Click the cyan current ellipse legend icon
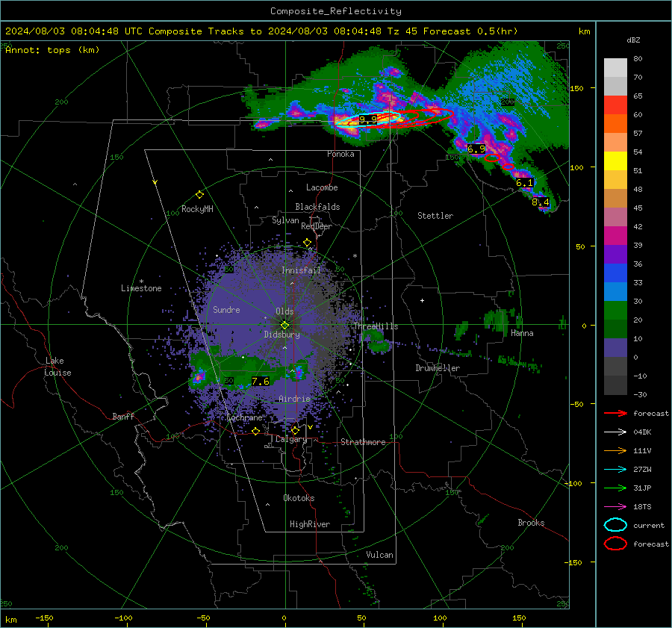The image size is (672, 628). 615,525
